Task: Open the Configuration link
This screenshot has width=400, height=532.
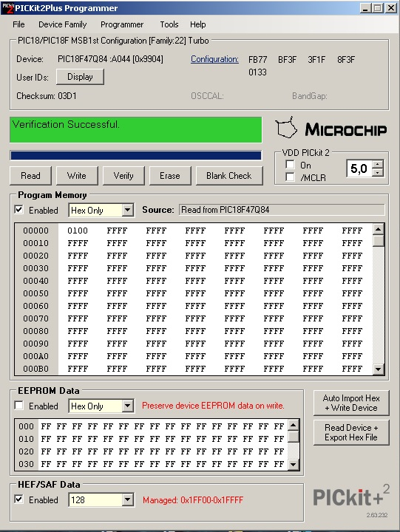Action: pyautogui.click(x=214, y=59)
